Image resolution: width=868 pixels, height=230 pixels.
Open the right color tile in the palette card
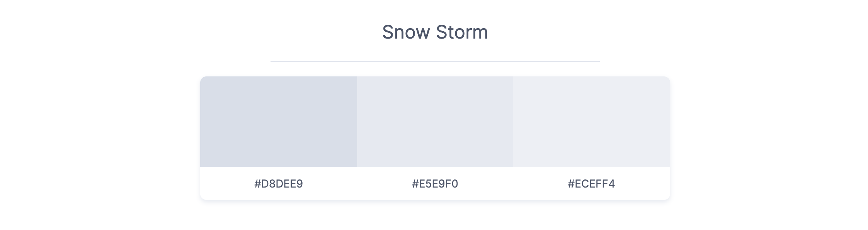click(591, 122)
